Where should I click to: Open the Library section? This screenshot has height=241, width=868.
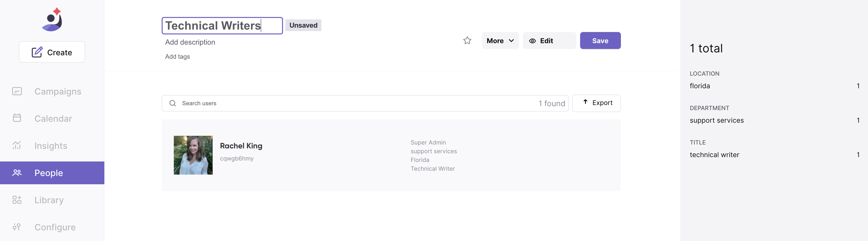pos(52,200)
